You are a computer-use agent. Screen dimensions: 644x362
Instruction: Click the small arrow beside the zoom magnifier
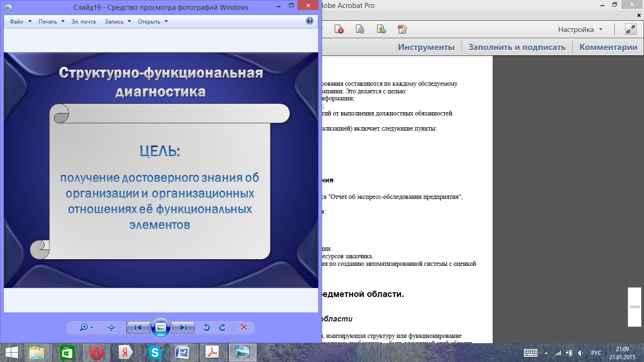91,328
